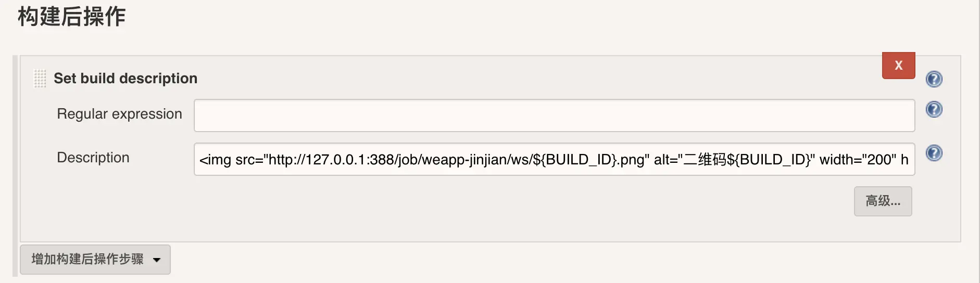The height and width of the screenshot is (283, 980).
Task: Click the caret arrow on 增加构建后操作步骤
Action: coord(157,260)
